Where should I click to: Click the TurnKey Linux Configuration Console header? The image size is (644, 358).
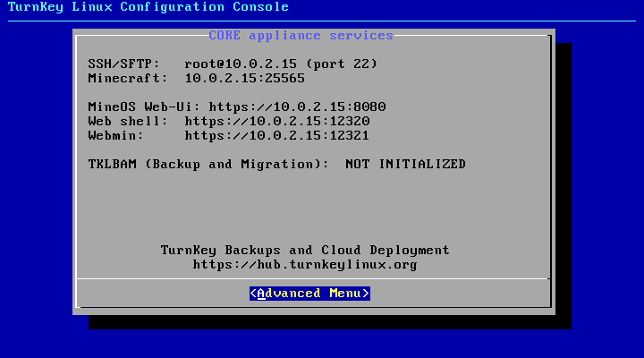[x=148, y=6]
